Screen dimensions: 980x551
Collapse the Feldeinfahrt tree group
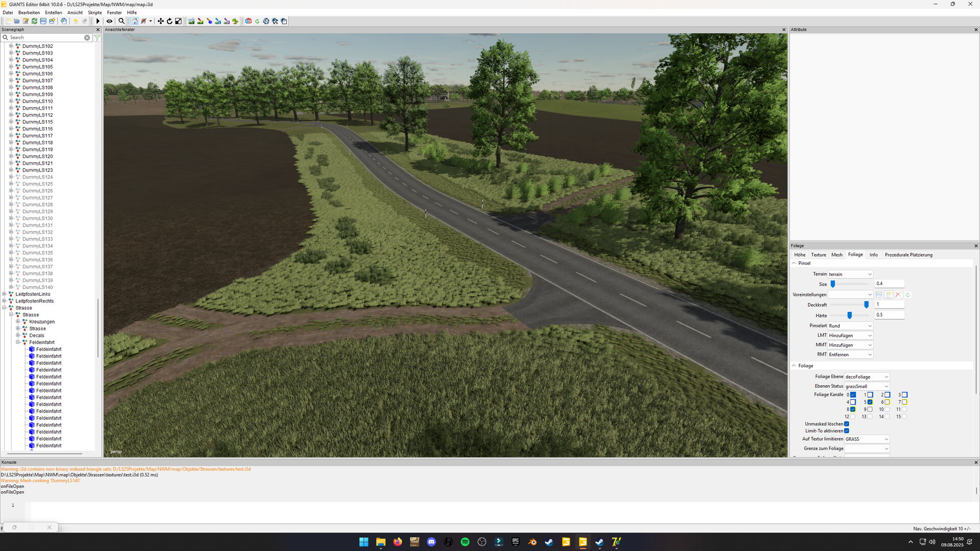tap(18, 342)
